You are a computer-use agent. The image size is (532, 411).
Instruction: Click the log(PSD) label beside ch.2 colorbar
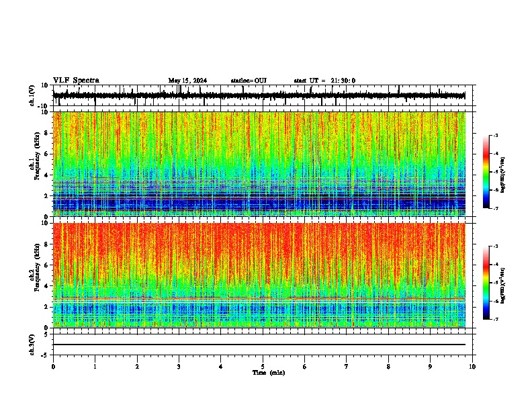503,286
